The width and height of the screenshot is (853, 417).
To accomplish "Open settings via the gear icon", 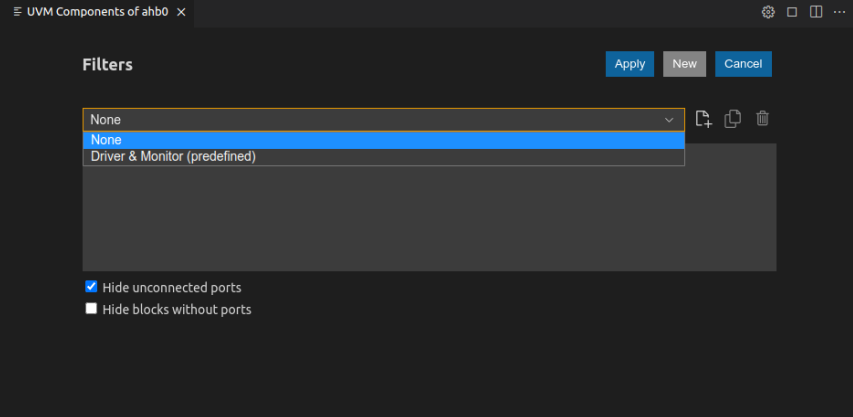I will tap(768, 12).
